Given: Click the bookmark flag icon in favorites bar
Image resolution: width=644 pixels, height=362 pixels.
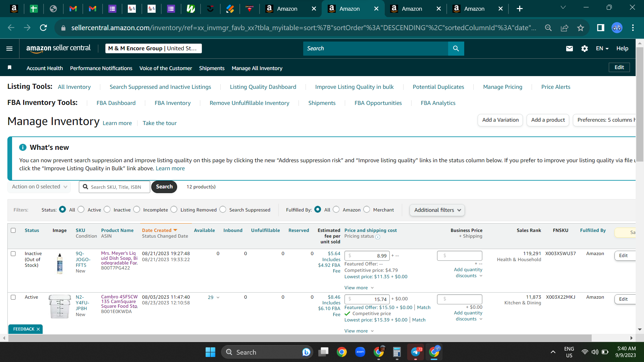Looking at the screenshot, I should pos(10,68).
